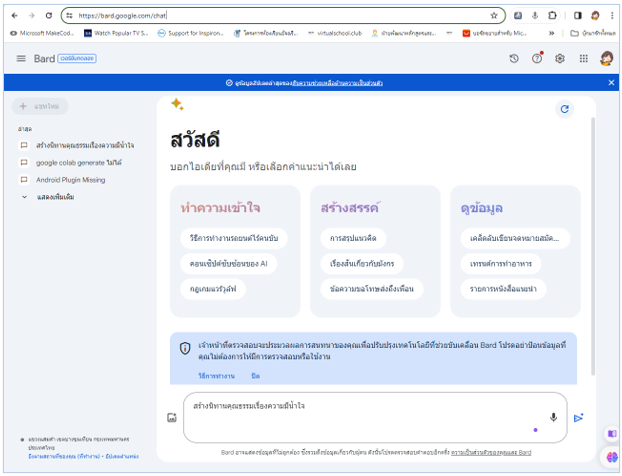Screen dimensions: 622x476
Task: Click the browser forward arrow
Action: [32, 15]
